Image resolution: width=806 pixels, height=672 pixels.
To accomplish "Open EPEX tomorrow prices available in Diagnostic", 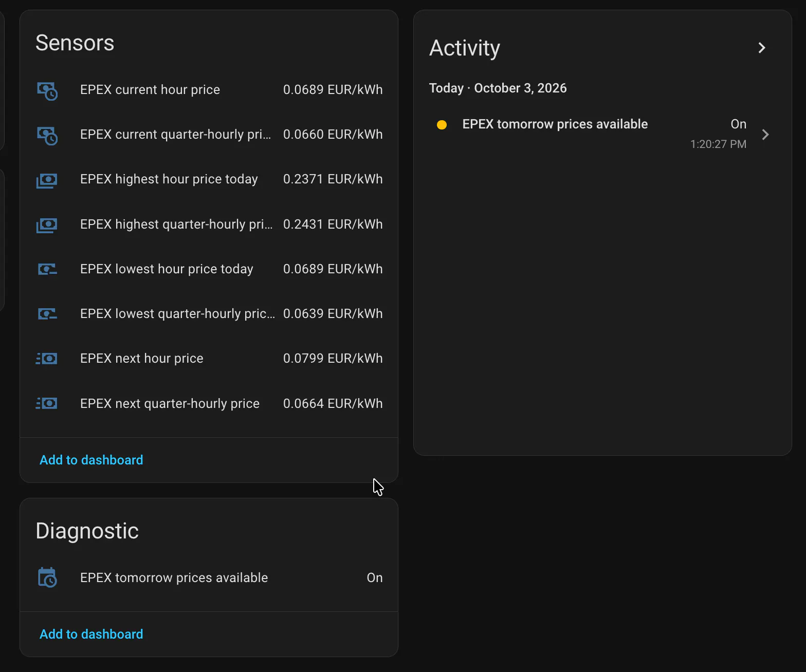I will pos(174,578).
